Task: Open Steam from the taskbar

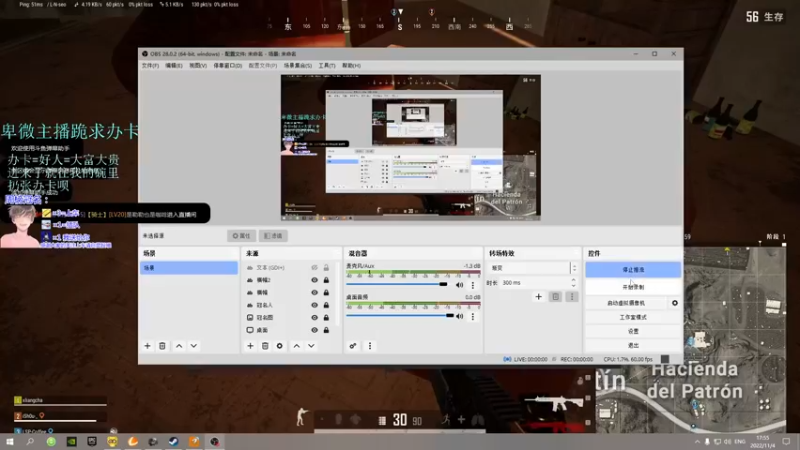Action: [173, 441]
